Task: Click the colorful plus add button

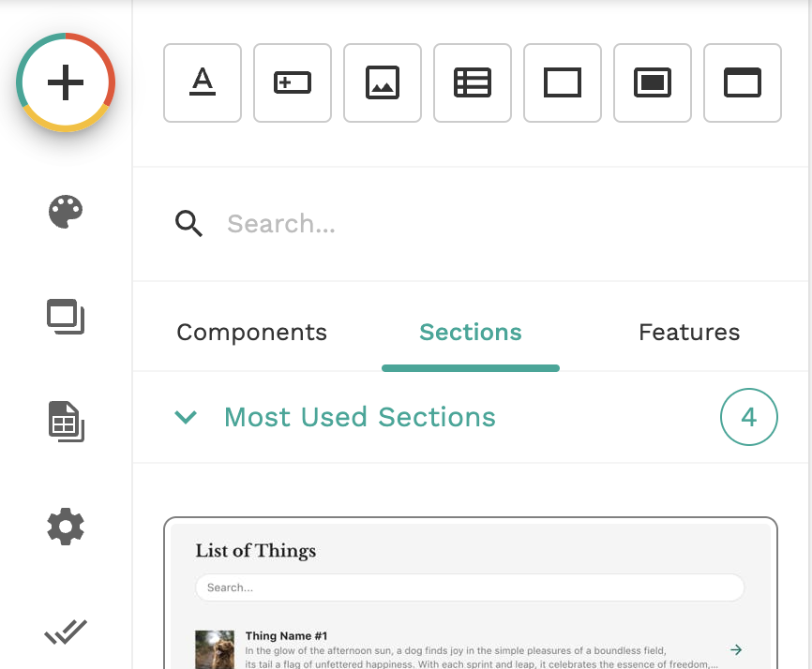Action: tap(66, 82)
